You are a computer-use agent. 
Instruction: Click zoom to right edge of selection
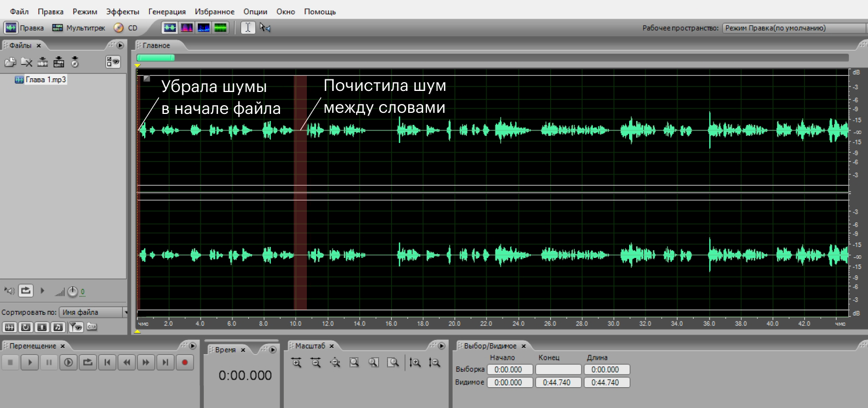[x=393, y=363]
